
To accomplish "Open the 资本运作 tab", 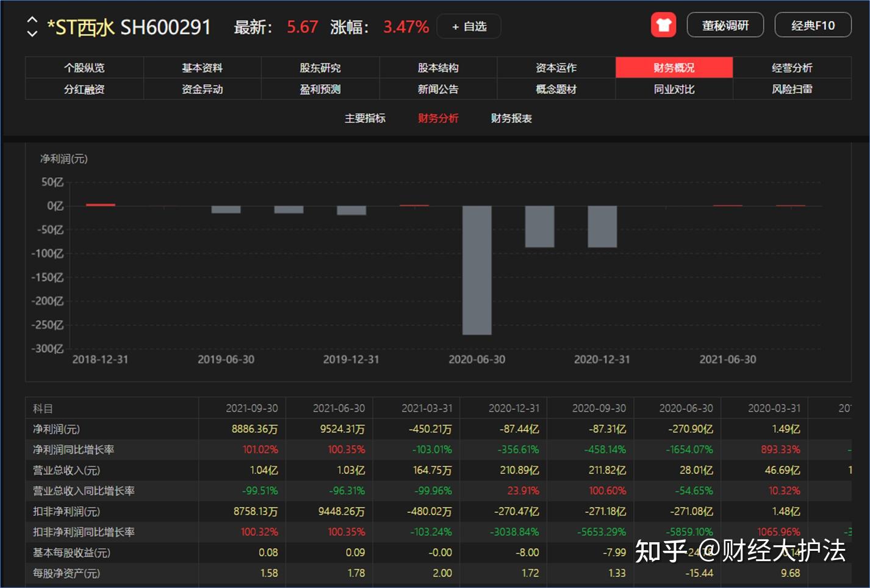I will point(556,67).
